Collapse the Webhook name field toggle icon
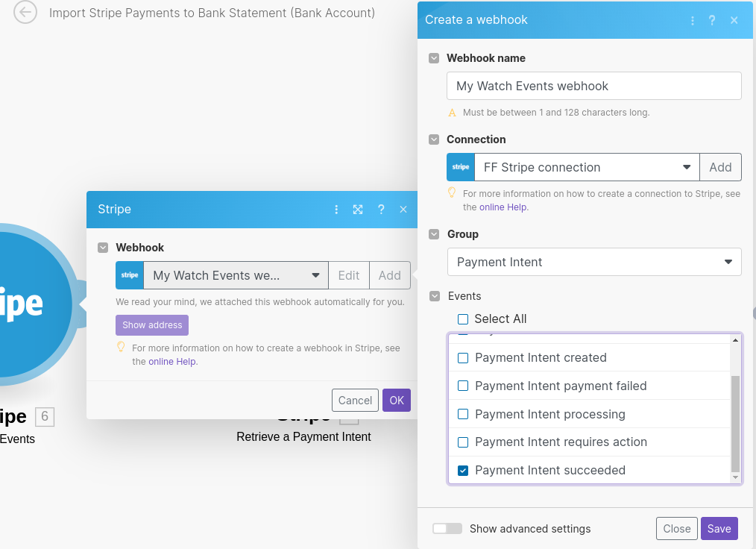 (434, 58)
